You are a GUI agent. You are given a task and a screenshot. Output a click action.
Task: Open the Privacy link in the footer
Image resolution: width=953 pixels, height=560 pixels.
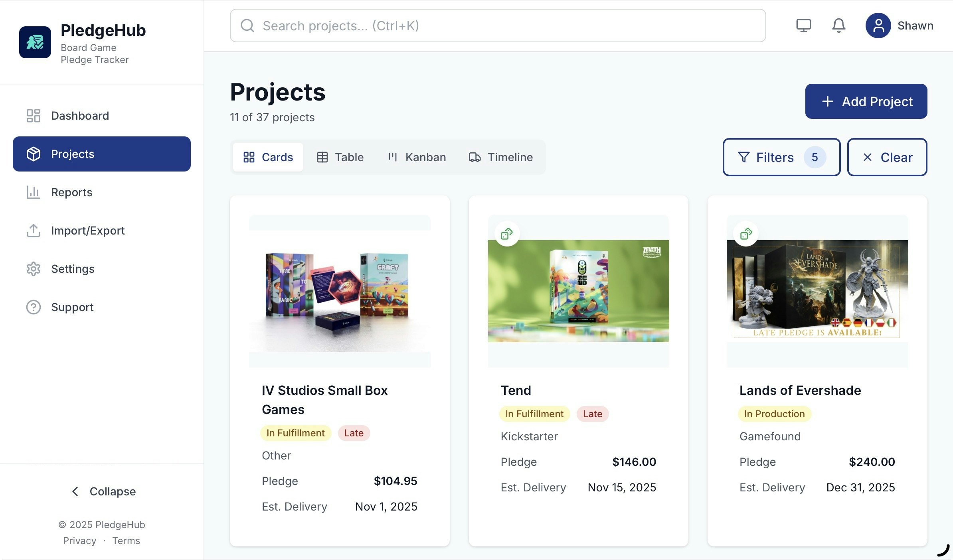coord(79,540)
